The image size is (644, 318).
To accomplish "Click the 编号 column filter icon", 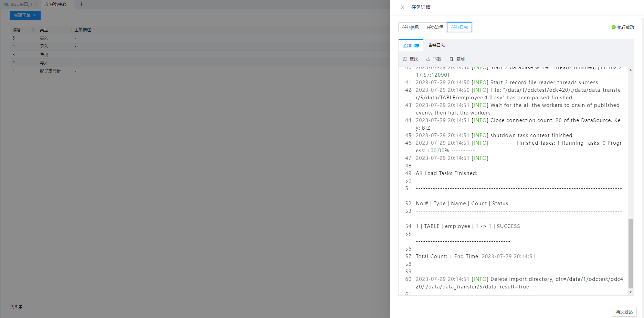I will point(33,30).
